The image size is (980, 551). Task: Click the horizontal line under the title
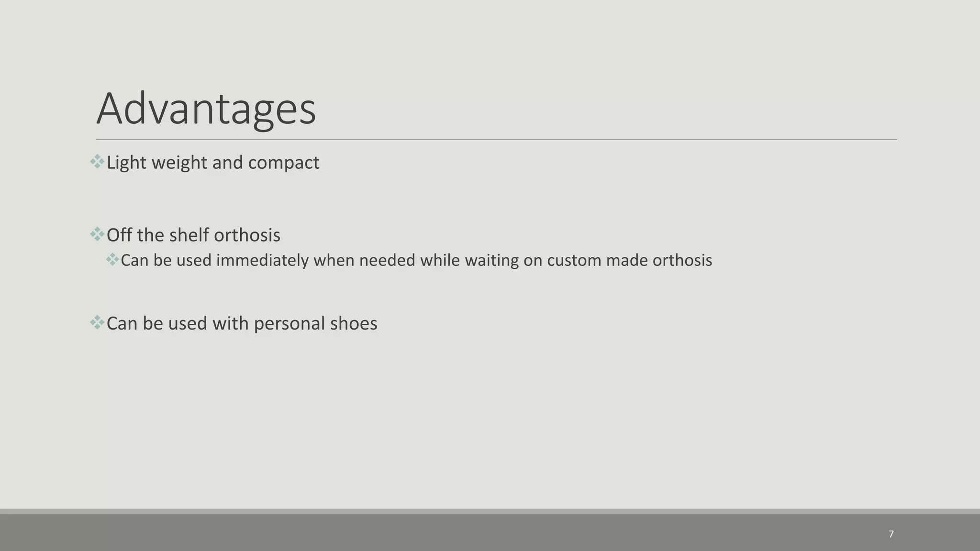(496, 140)
